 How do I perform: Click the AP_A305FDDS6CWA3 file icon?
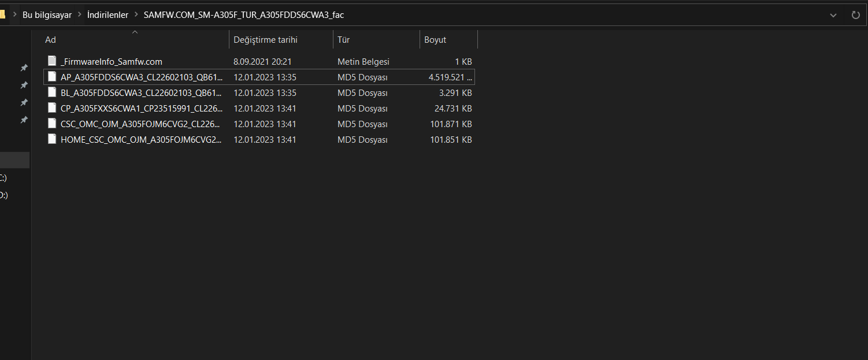pos(52,77)
